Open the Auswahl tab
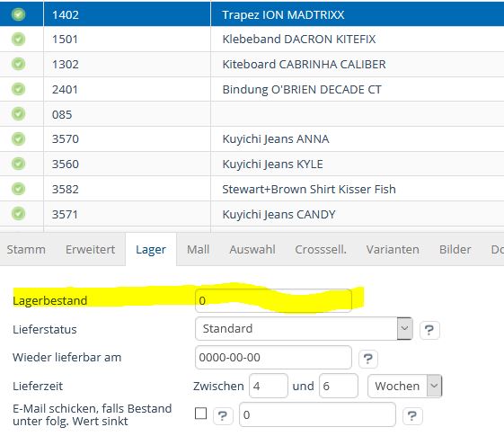Image resolution: width=504 pixels, height=436 pixels. pyautogui.click(x=252, y=250)
